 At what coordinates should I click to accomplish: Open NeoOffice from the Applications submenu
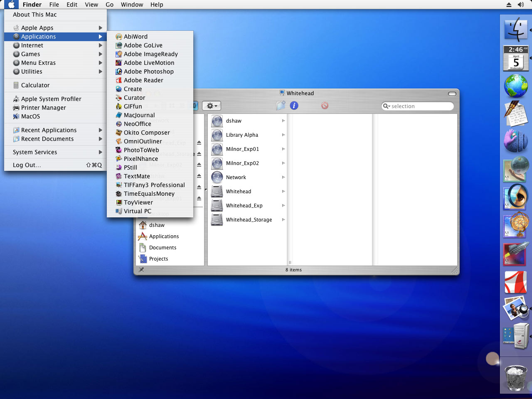pos(150,124)
